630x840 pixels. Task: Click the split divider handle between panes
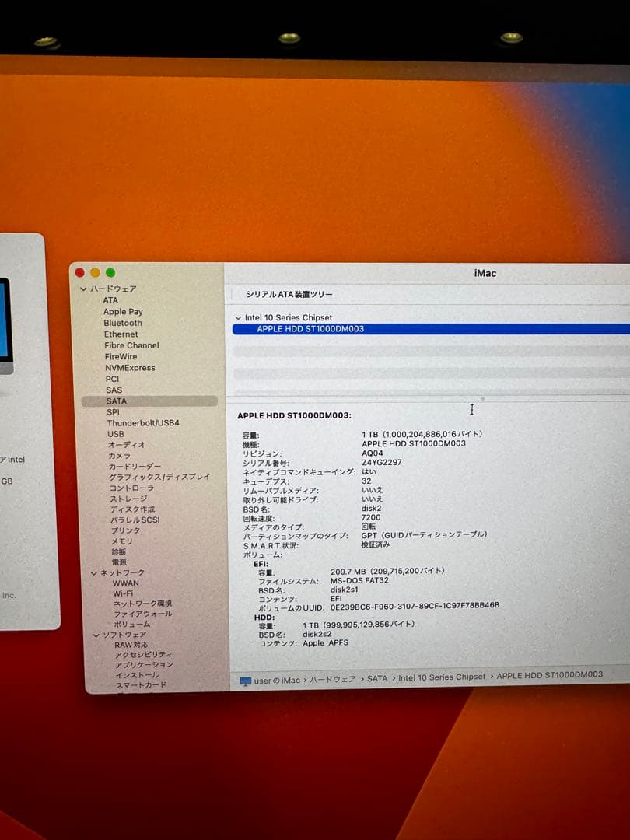pos(483,398)
